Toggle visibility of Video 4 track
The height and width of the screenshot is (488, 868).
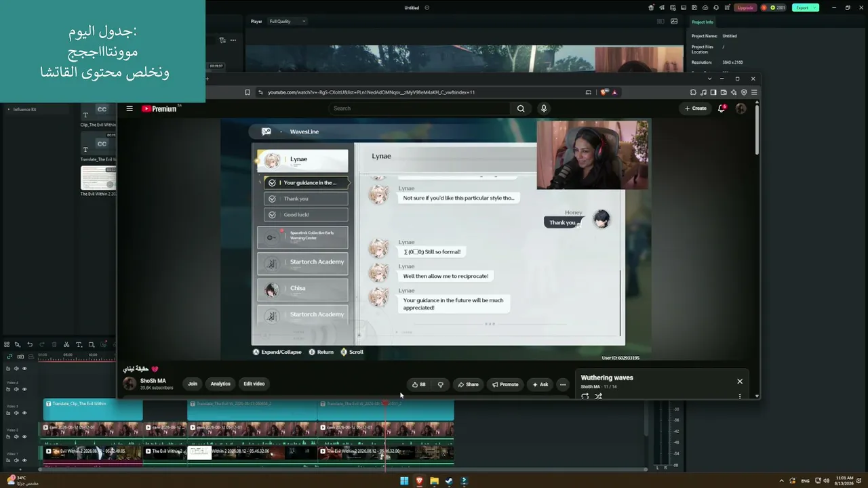pyautogui.click(x=24, y=389)
